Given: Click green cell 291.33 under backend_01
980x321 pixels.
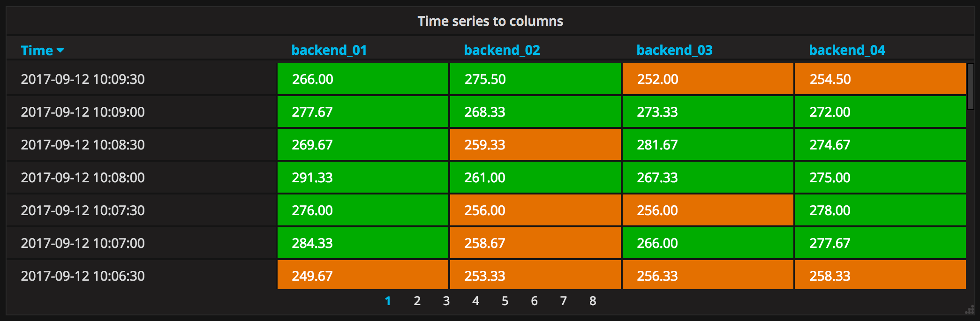Looking at the screenshot, I should [x=362, y=178].
